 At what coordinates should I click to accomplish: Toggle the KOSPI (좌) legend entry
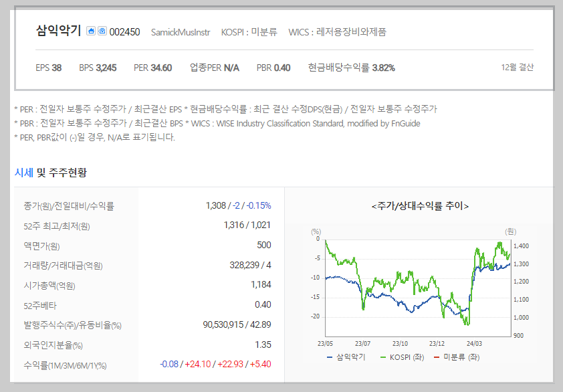pyautogui.click(x=402, y=357)
